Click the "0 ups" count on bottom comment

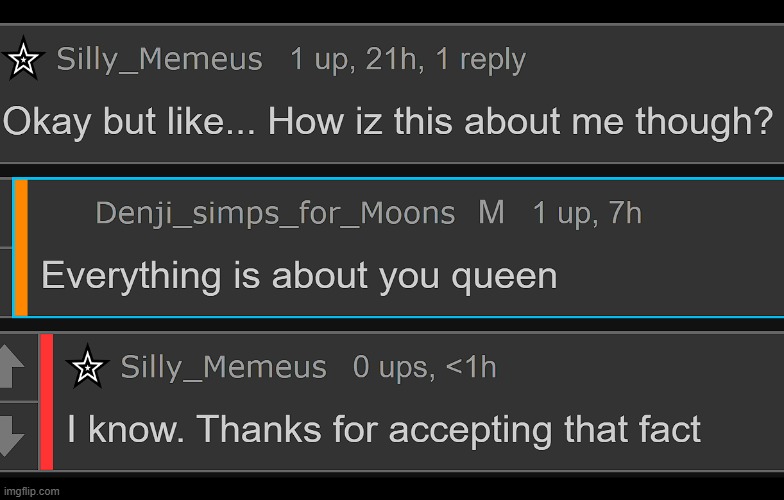(x=390, y=368)
